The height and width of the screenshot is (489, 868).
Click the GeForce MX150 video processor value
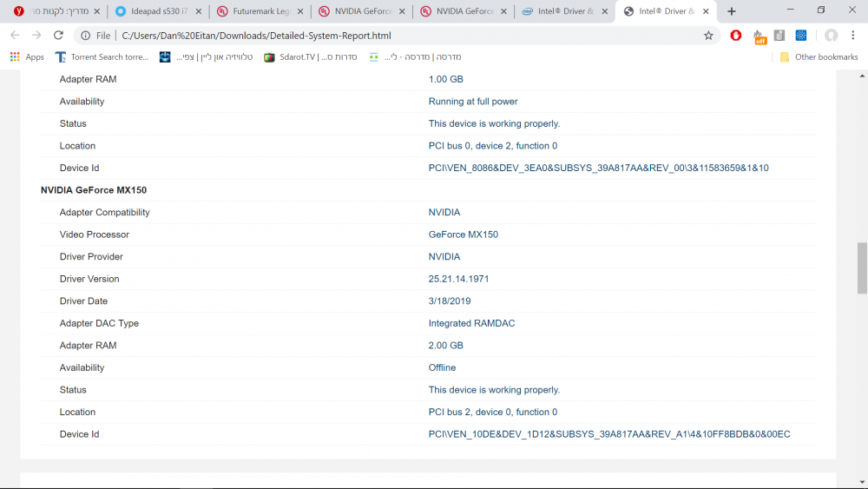point(463,235)
